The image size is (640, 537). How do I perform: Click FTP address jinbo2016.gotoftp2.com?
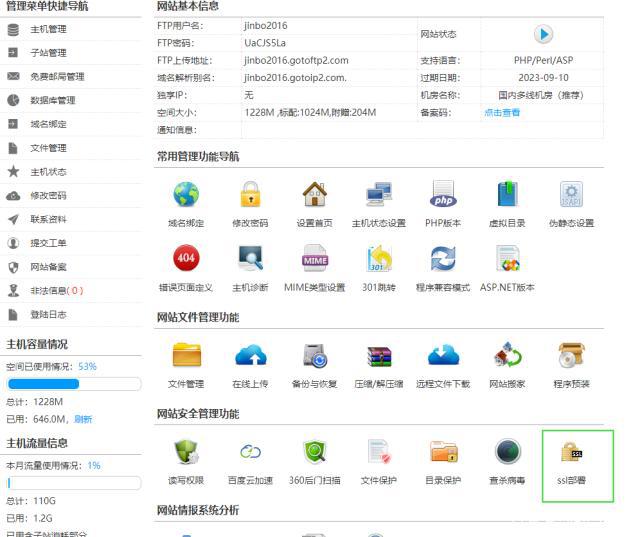click(296, 60)
